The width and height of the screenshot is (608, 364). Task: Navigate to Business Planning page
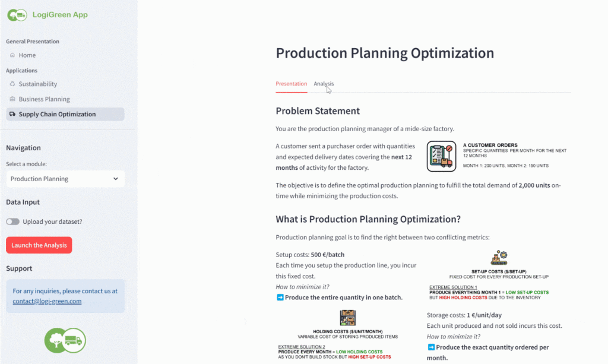(x=44, y=99)
